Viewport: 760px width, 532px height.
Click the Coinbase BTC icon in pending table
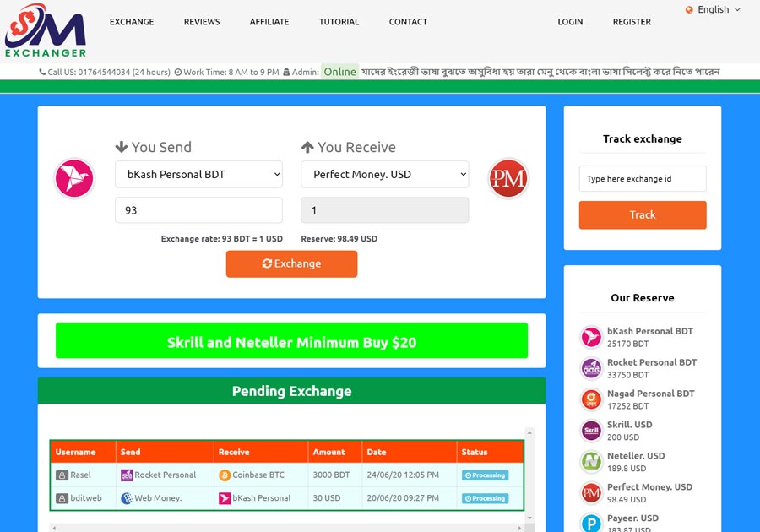225,475
